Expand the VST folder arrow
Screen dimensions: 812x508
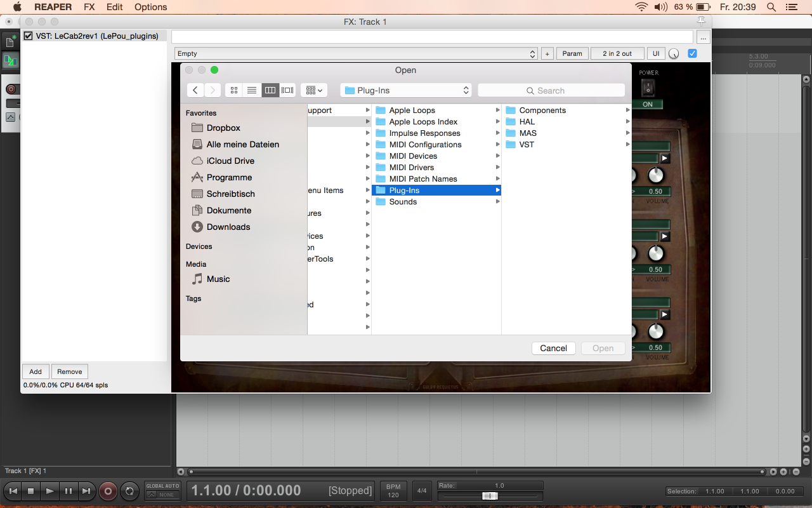tap(627, 144)
